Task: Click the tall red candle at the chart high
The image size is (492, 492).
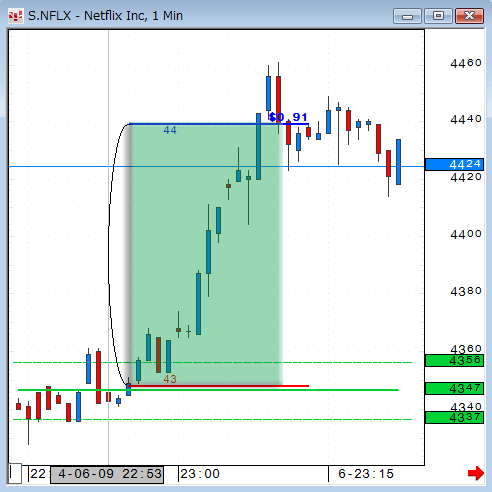Action: pyautogui.click(x=278, y=97)
